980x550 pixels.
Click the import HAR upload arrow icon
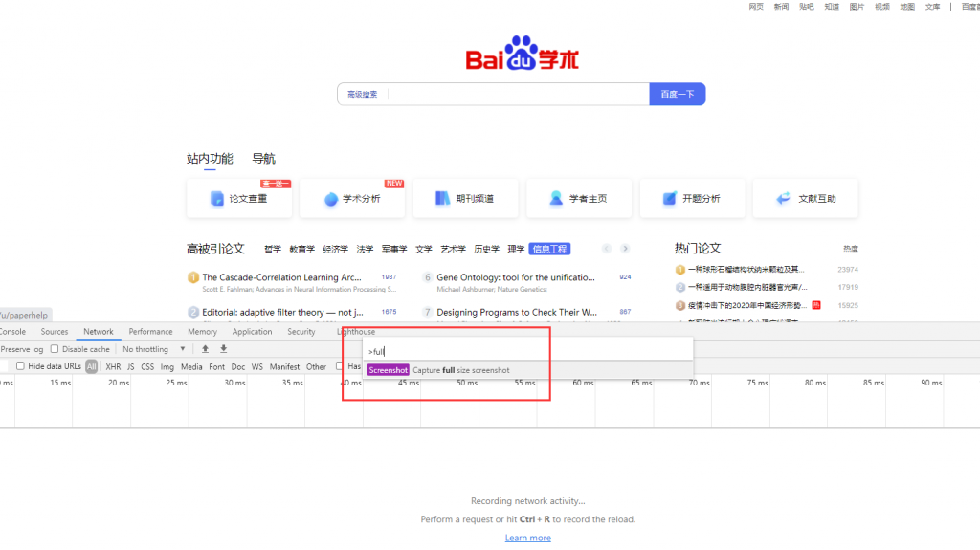coord(205,349)
